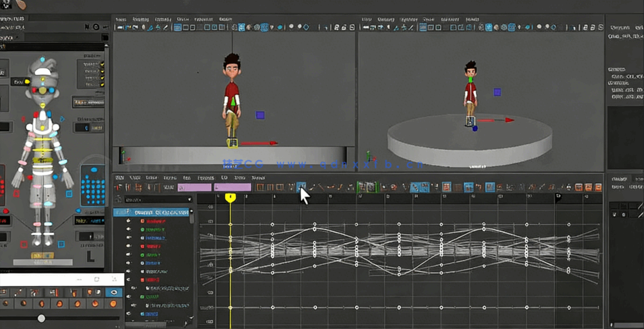The image size is (644, 329).
Task: Select the highlighted eye icon in floating window
Action: click(x=114, y=293)
